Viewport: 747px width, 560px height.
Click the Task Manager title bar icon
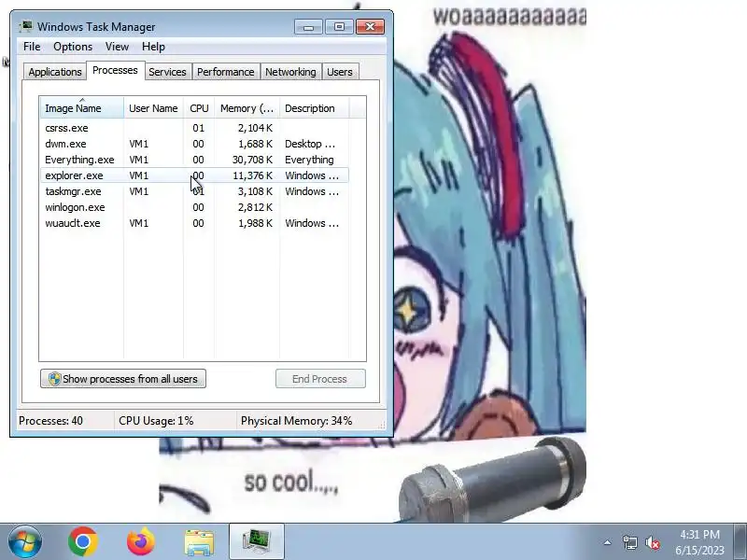(x=26, y=27)
